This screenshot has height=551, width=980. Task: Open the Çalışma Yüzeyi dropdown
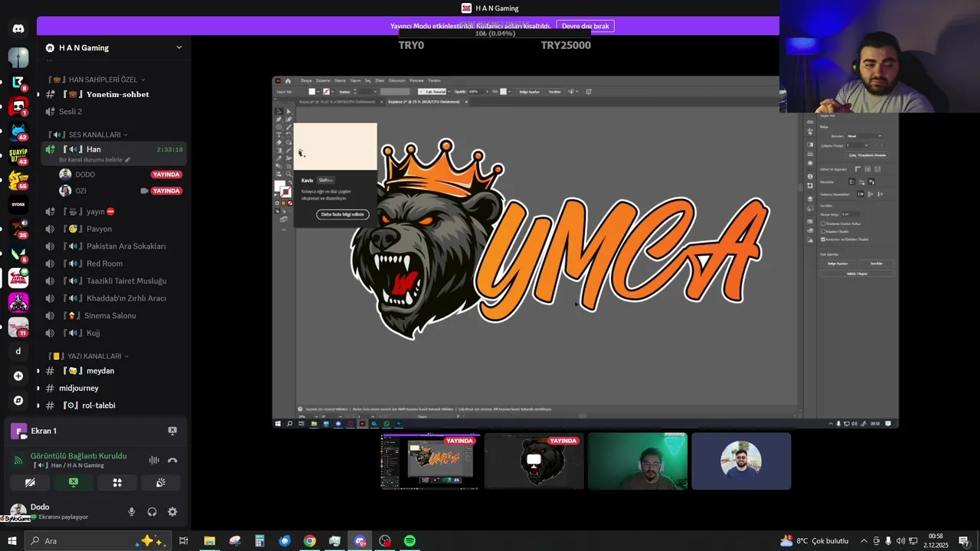click(x=857, y=145)
